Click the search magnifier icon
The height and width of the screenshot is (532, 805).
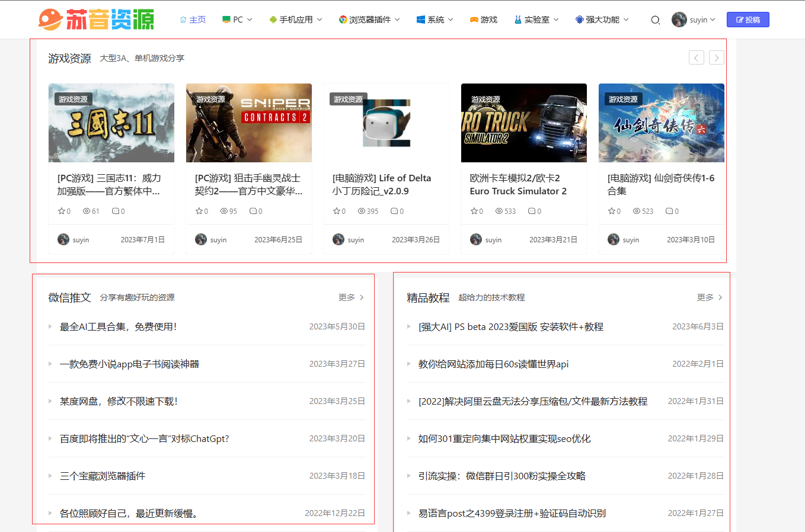point(655,20)
